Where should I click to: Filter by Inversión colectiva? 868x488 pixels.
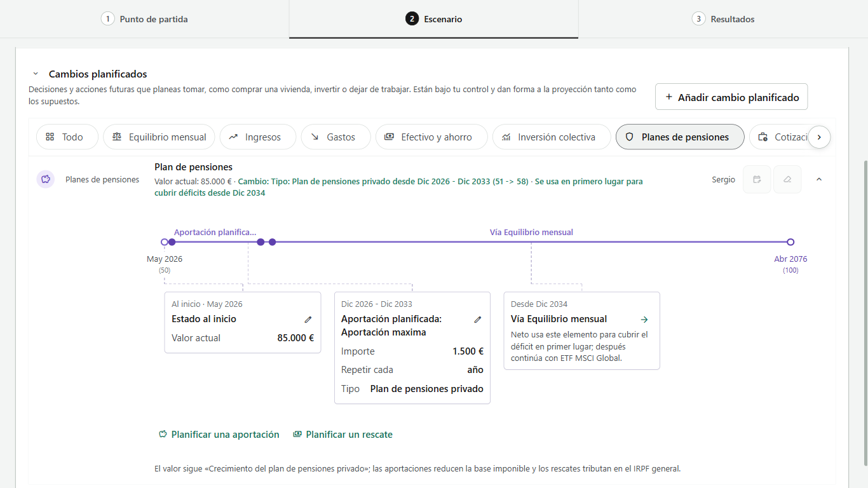[552, 137]
